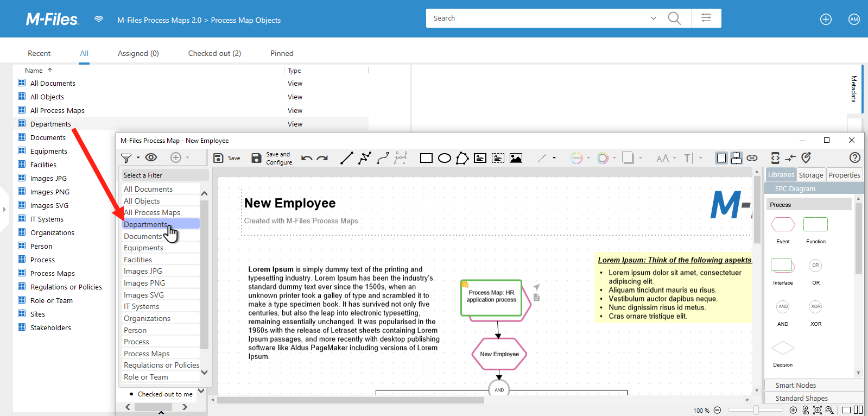Toggle the eye visibility icon
The image size is (868, 416).
tap(151, 157)
